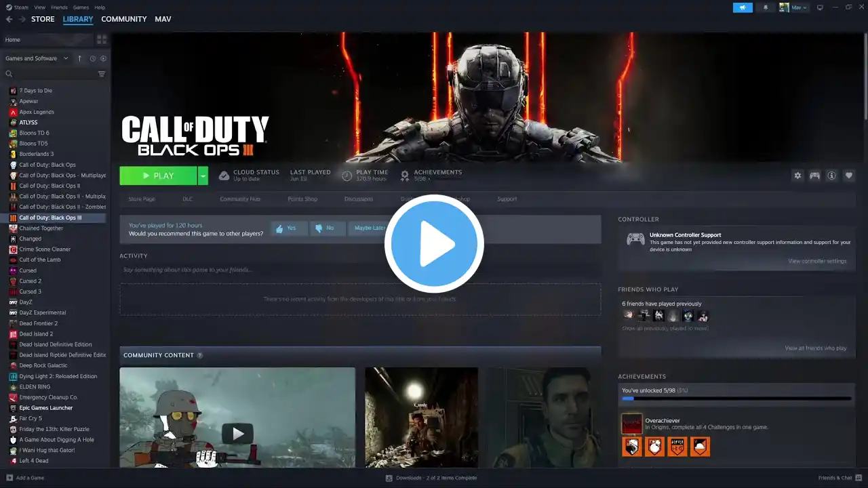Click the announcements megaphone icon
This screenshot has width=868, height=488.
743,7
